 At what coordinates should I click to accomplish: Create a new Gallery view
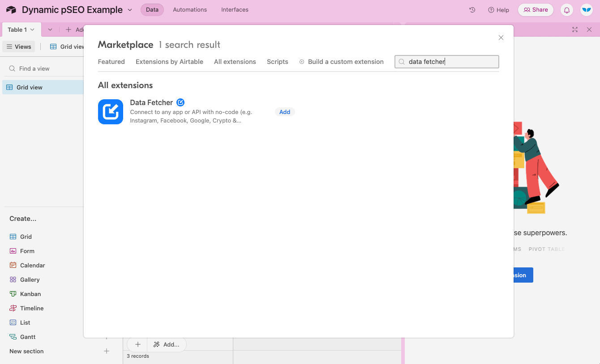30,279
